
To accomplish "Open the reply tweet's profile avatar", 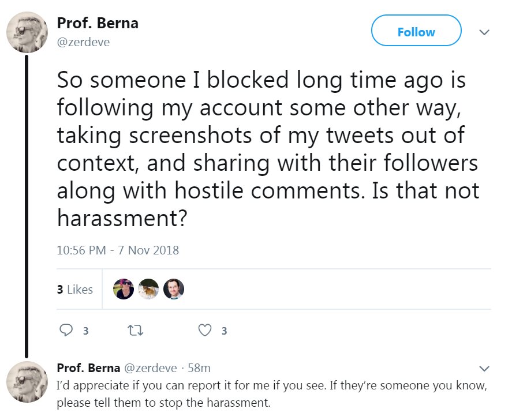I will point(27,382).
